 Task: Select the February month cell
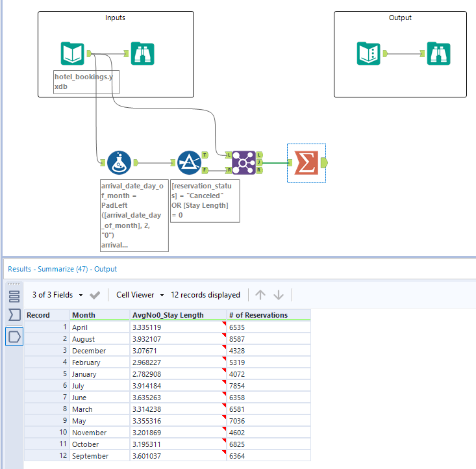tap(99, 362)
